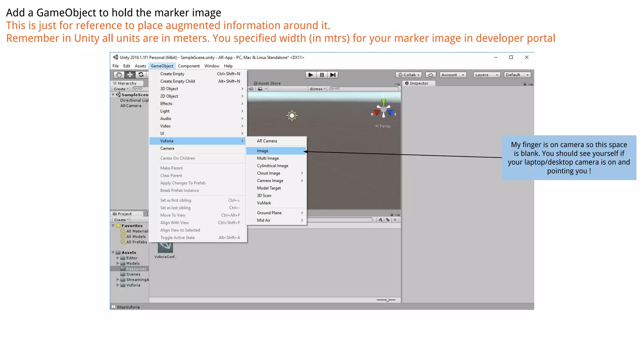Toggle Persp projection label in Scene view
644x362 pixels.
pyautogui.click(x=383, y=126)
